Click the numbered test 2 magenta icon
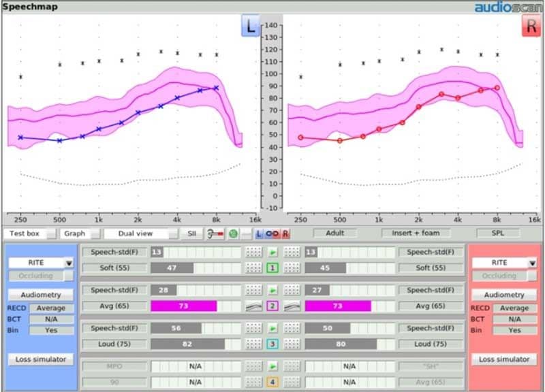 [x=273, y=306]
